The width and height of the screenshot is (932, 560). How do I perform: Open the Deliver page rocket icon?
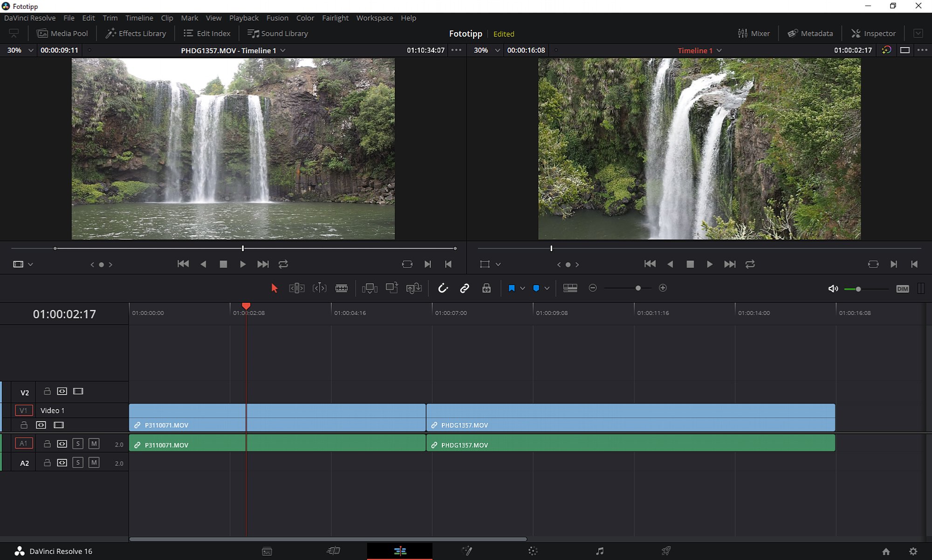(x=666, y=551)
